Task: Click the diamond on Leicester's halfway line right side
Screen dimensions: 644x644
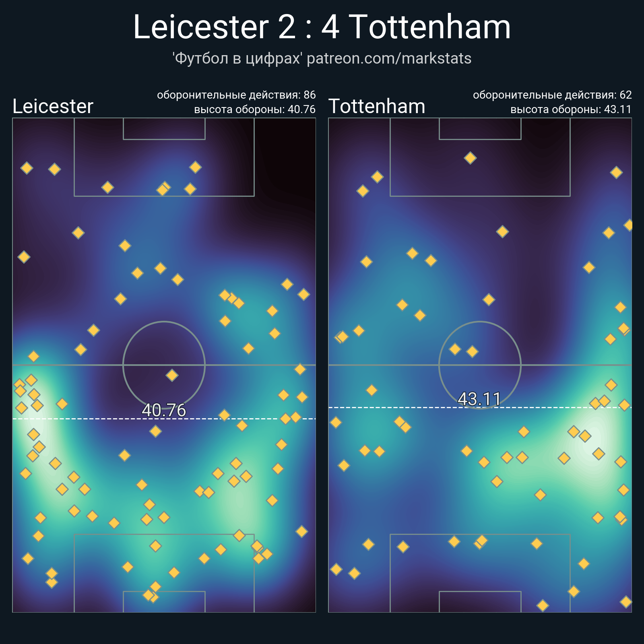Action: pos(300,369)
